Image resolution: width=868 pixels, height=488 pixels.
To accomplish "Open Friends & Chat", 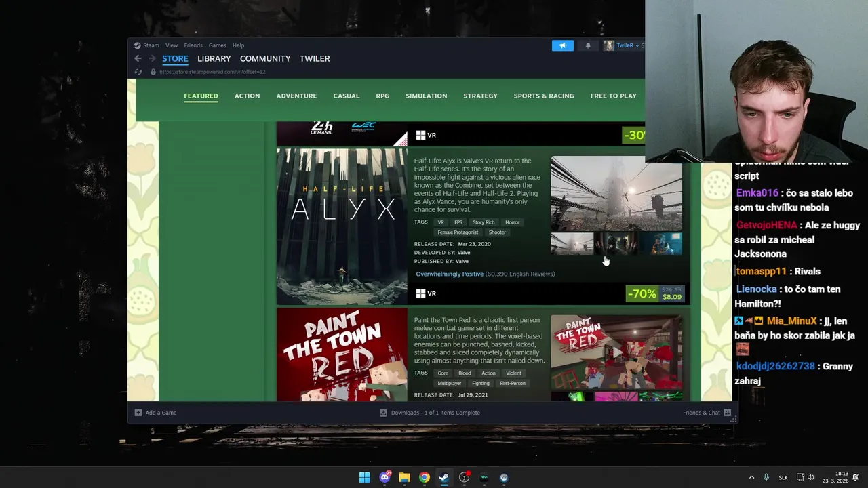I will point(707,413).
